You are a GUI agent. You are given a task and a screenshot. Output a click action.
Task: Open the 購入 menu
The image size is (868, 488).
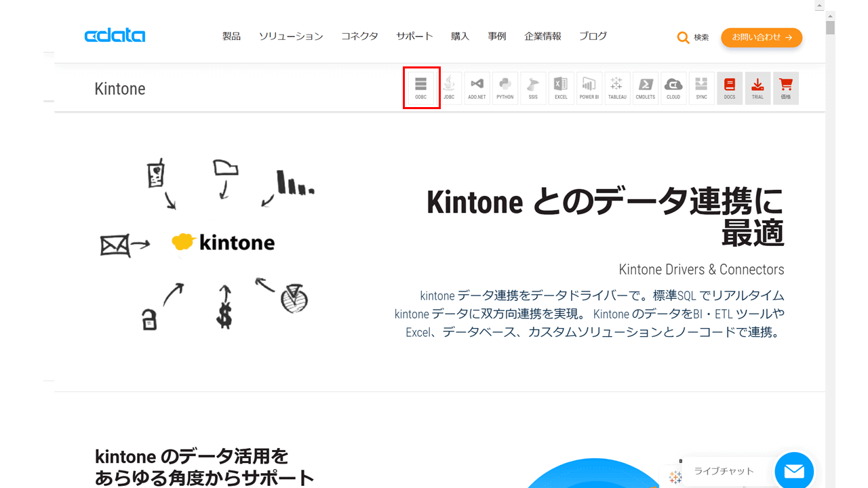(x=460, y=37)
